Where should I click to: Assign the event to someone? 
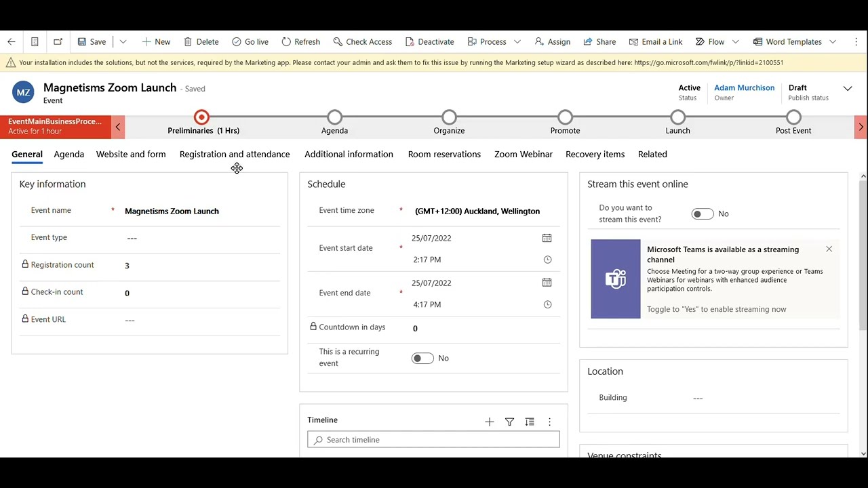552,42
